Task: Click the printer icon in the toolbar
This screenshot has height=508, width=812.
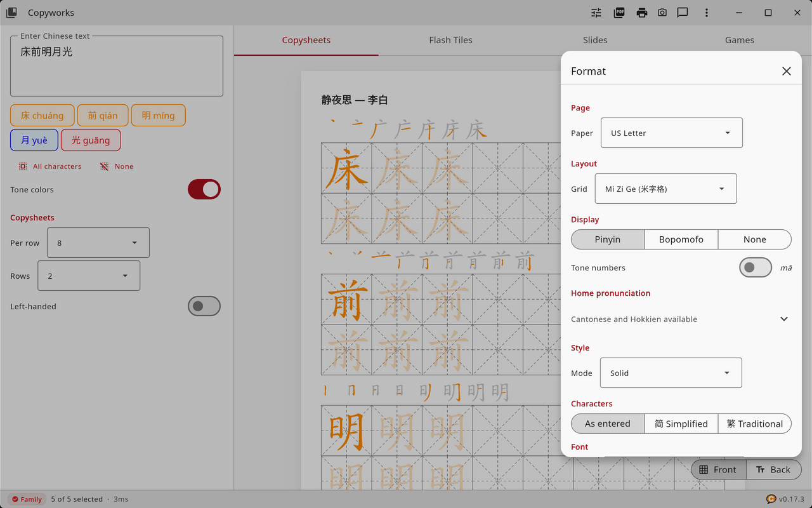Action: pyautogui.click(x=642, y=13)
